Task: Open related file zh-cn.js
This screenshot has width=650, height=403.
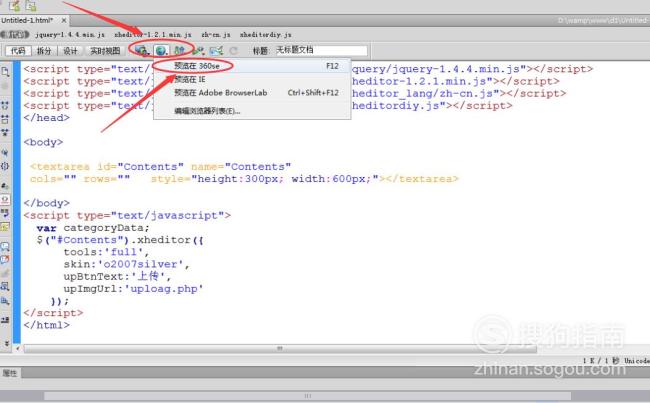Action: tap(216, 34)
